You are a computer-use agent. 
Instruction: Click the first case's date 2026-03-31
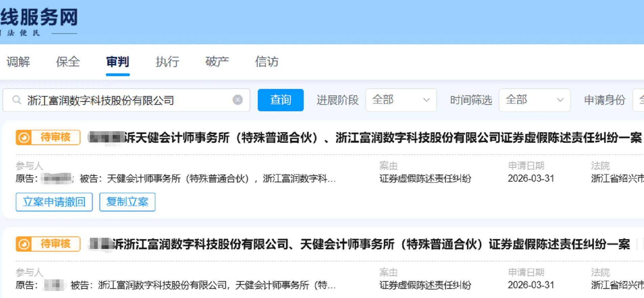(x=531, y=179)
